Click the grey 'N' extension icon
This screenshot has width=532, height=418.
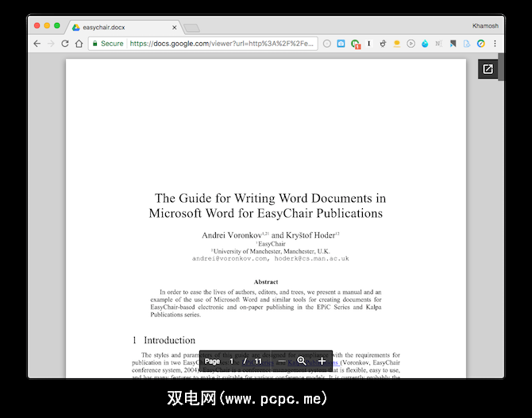tap(438, 44)
